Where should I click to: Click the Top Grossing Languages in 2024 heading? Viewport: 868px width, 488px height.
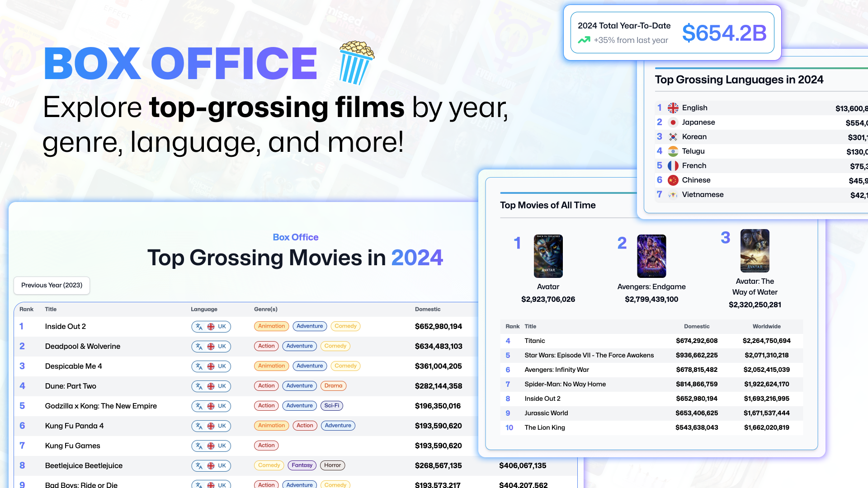click(x=739, y=80)
